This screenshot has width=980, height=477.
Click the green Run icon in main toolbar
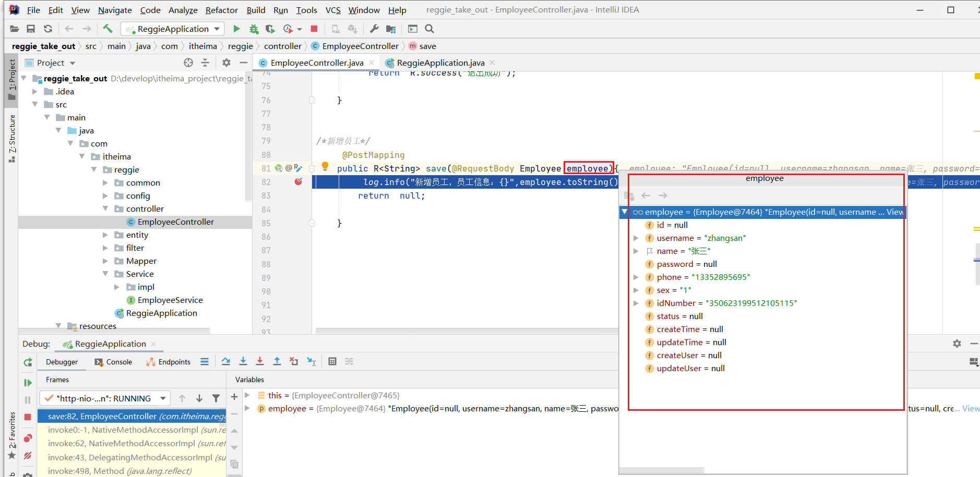tap(236, 29)
